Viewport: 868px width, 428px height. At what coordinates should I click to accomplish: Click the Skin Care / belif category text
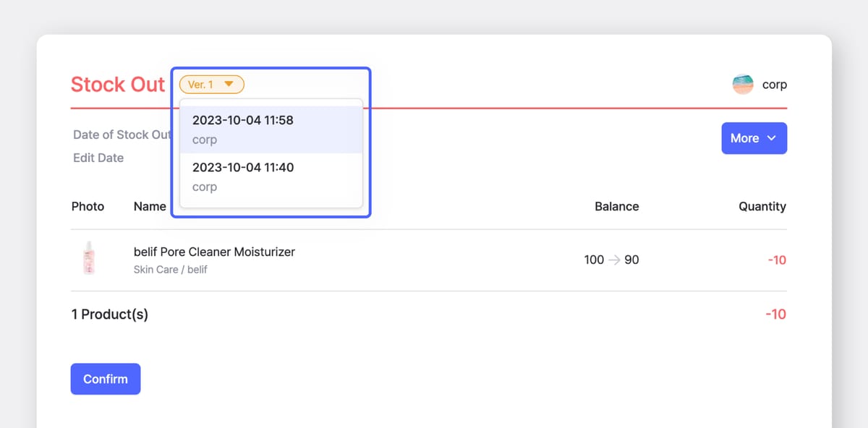point(170,269)
